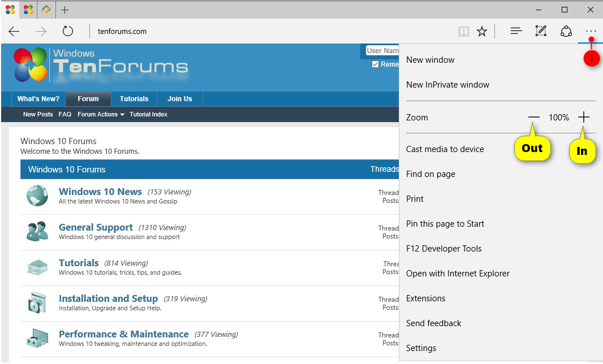Switch to the second TenForums tab
603x364 pixels.
[28, 10]
